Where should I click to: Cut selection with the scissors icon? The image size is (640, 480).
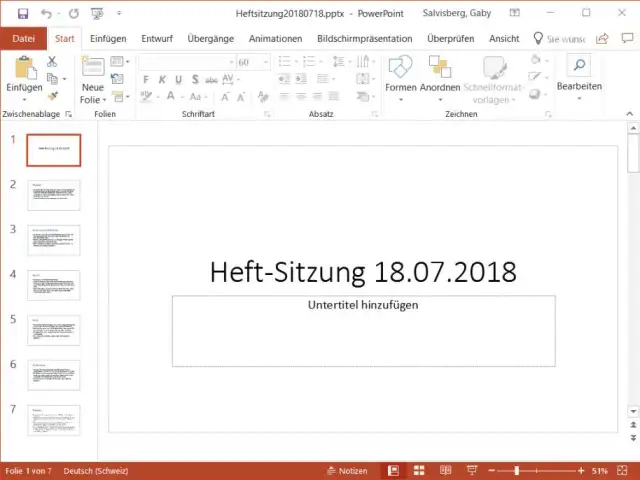tap(52, 62)
